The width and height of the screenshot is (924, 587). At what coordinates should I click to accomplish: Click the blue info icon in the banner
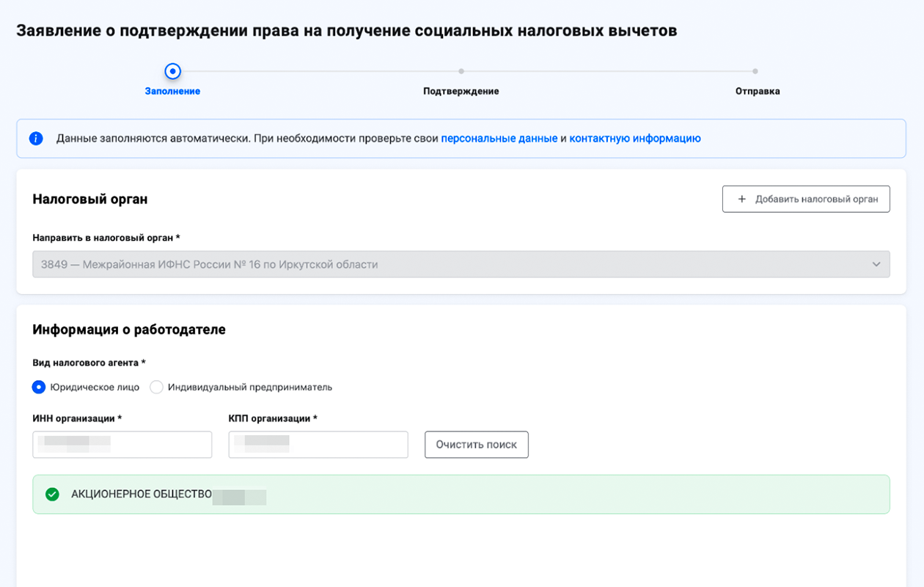coord(36,139)
